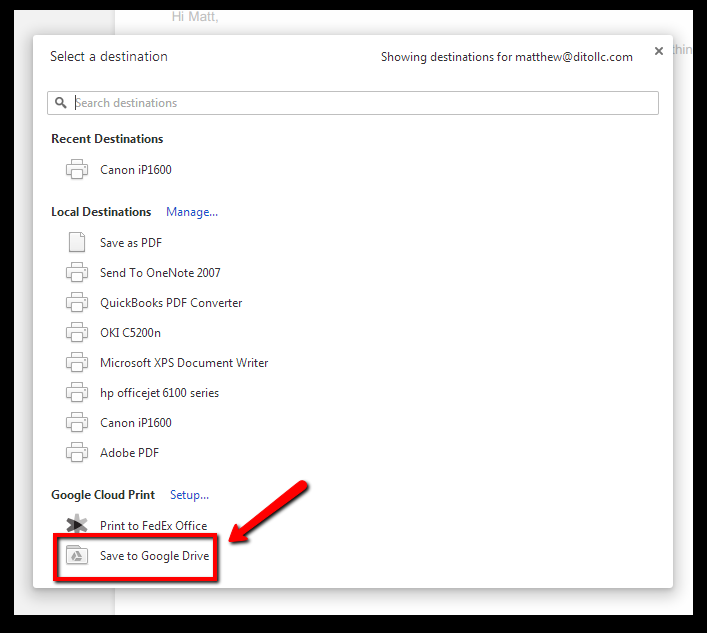Click the Save as PDF document icon
The height and width of the screenshot is (633, 707).
click(x=77, y=242)
